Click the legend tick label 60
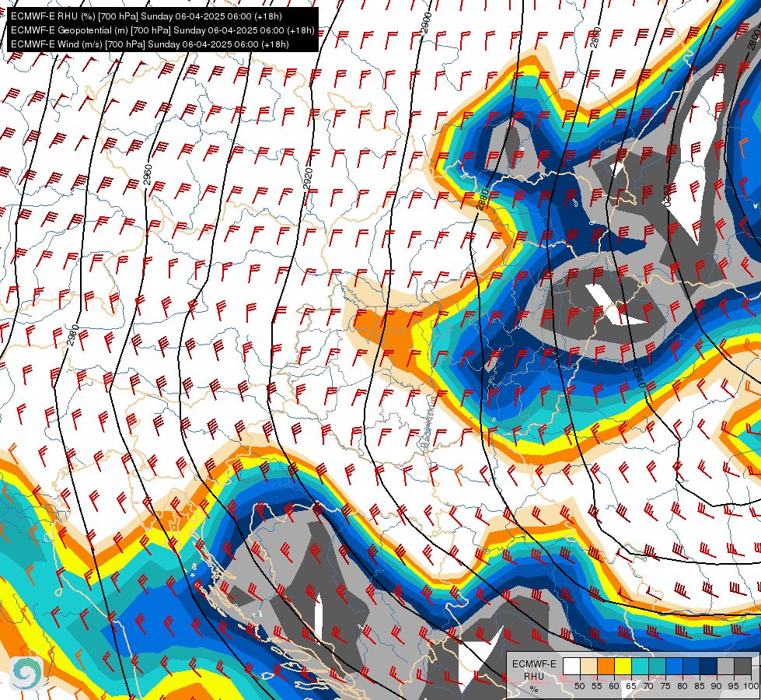This screenshot has height=700, width=761. 614,687
